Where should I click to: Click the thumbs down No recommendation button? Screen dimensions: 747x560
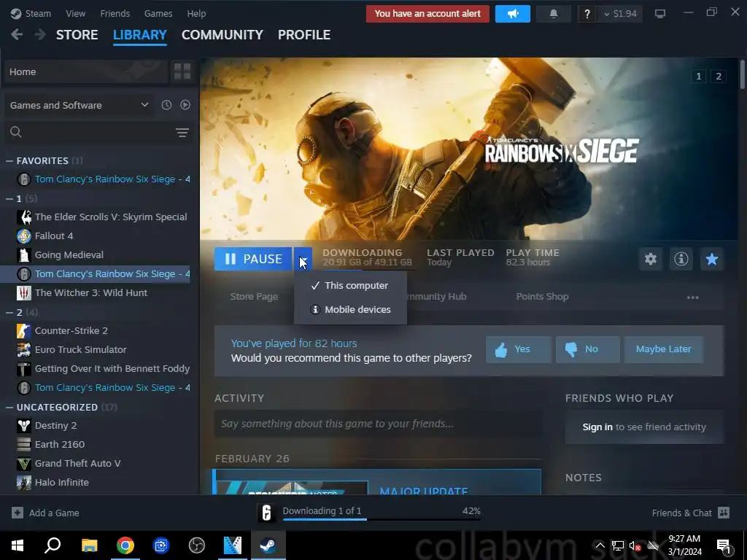587,349
